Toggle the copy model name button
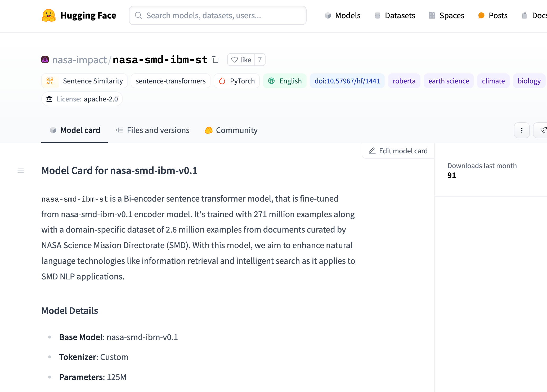This screenshot has height=392, width=547. click(216, 60)
